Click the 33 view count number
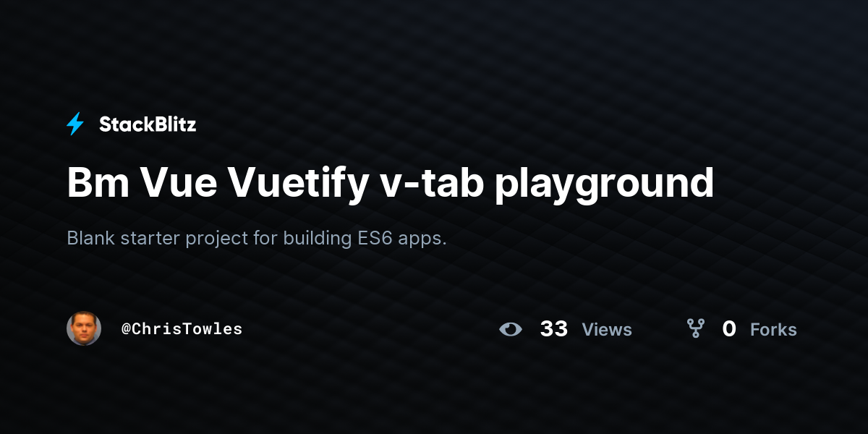The width and height of the screenshot is (868, 434). 554,329
